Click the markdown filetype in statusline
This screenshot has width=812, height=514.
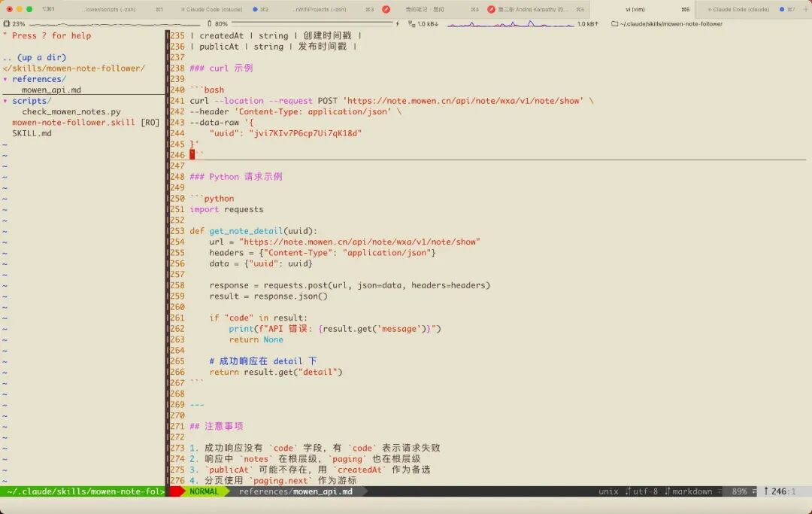pyautogui.click(x=692, y=491)
